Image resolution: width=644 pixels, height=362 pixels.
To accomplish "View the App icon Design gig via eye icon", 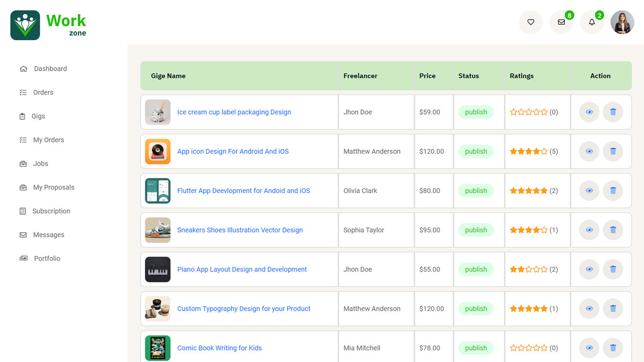I will click(589, 151).
